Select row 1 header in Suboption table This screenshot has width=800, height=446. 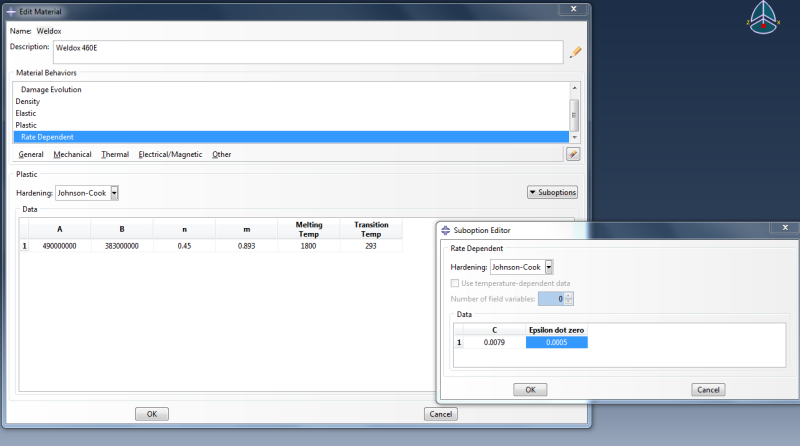coord(459,342)
